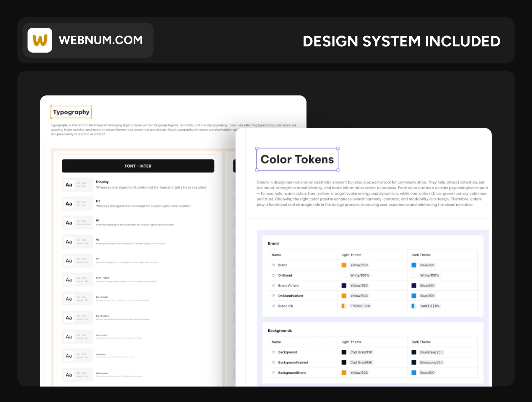Image resolution: width=532 pixels, height=402 pixels.
Task: Pick the Dark Theme blue swatch in Brand row
Action: [x=414, y=265]
